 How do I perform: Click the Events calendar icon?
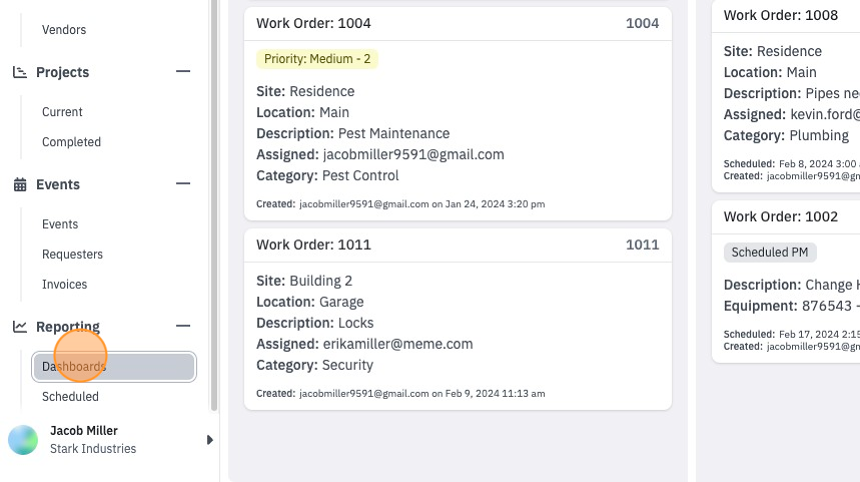click(20, 184)
